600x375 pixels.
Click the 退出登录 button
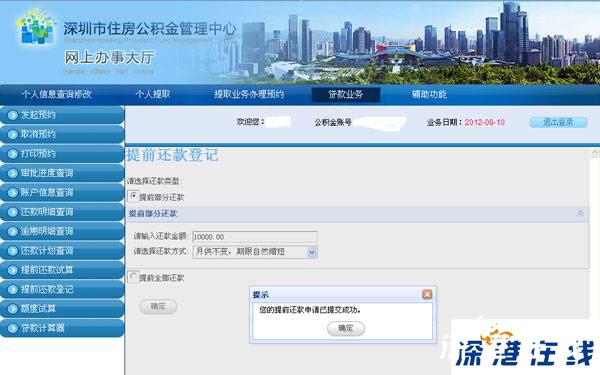click(558, 122)
